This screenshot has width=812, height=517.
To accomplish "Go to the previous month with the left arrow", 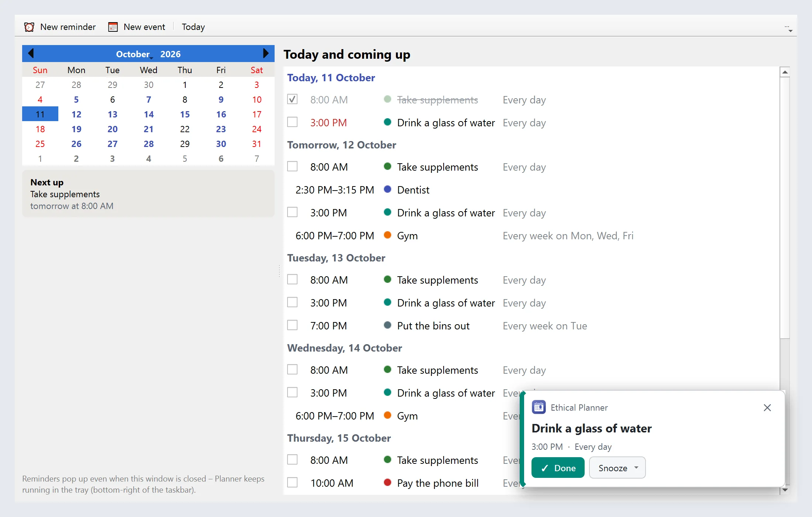I will (31, 54).
